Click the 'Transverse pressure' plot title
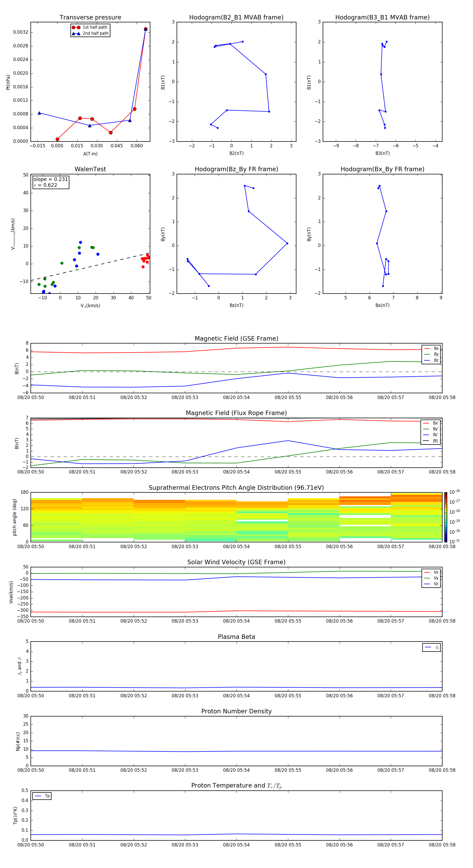 point(90,18)
